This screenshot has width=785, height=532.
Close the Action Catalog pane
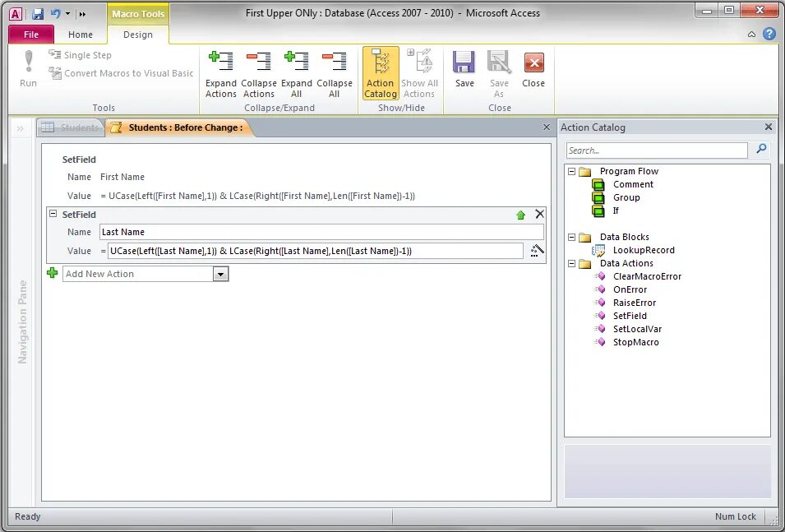pos(768,127)
